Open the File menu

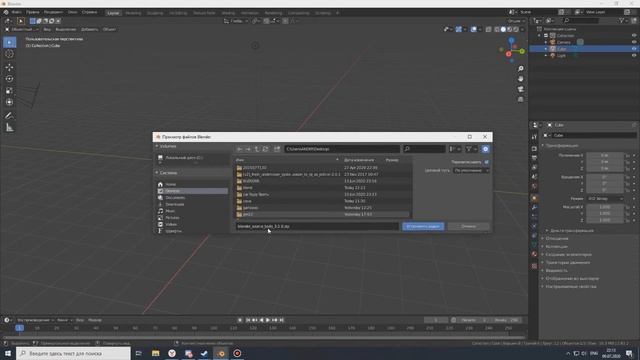pyautogui.click(x=17, y=12)
